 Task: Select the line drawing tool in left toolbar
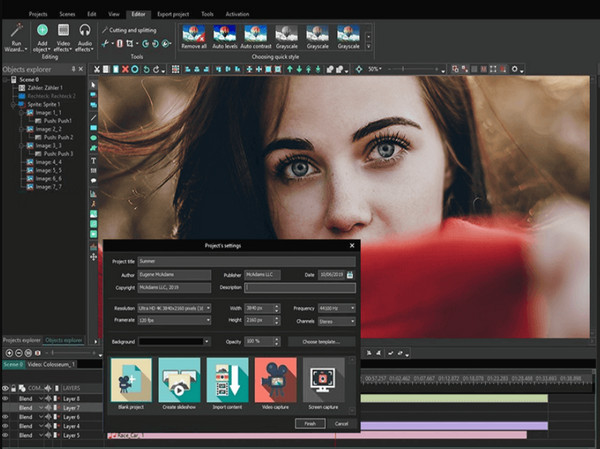[93, 118]
